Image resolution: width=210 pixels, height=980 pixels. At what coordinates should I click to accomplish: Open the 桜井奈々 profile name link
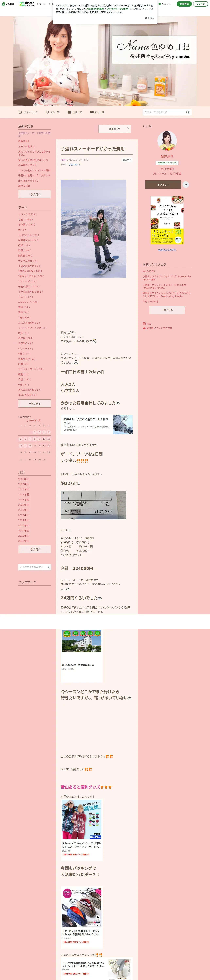(x=167, y=156)
